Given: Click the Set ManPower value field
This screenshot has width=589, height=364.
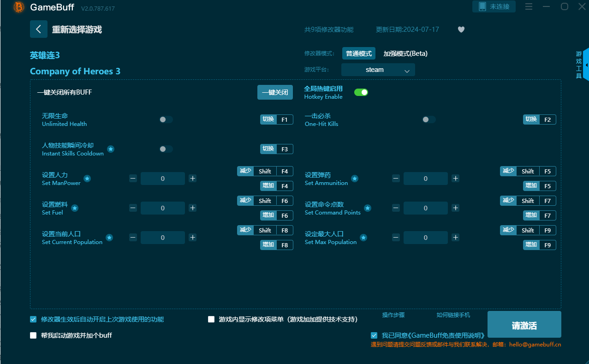Looking at the screenshot, I should coord(163,179).
